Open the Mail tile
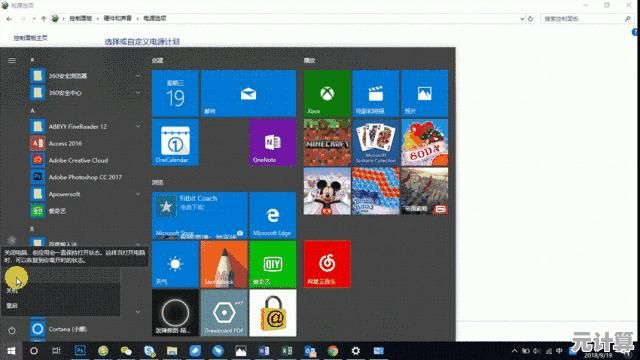Screen dimensions: 640x360 pos(248,93)
